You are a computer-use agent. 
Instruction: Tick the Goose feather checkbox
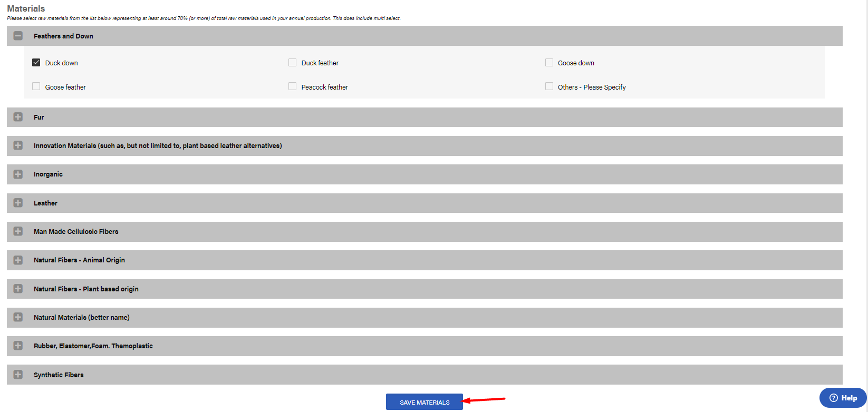point(36,86)
